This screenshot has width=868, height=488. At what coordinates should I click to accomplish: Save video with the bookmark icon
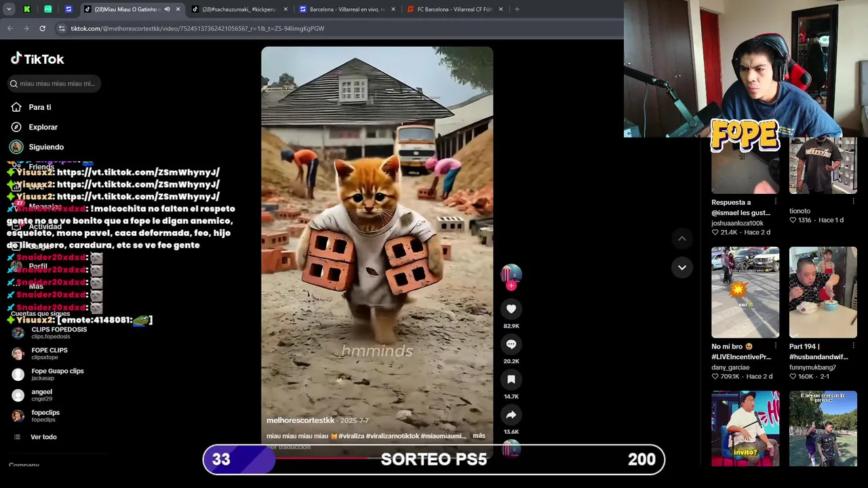tap(511, 380)
